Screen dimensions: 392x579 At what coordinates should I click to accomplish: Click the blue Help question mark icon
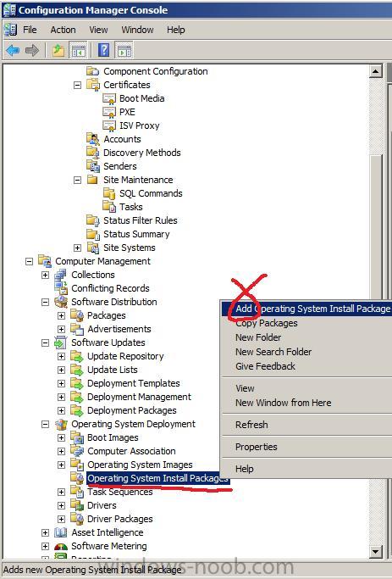104,50
